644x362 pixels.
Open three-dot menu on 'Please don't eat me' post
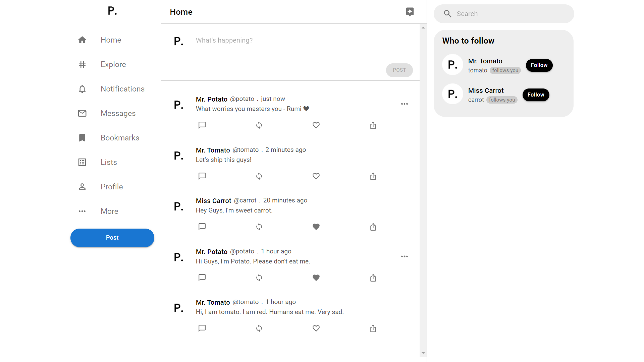(405, 256)
